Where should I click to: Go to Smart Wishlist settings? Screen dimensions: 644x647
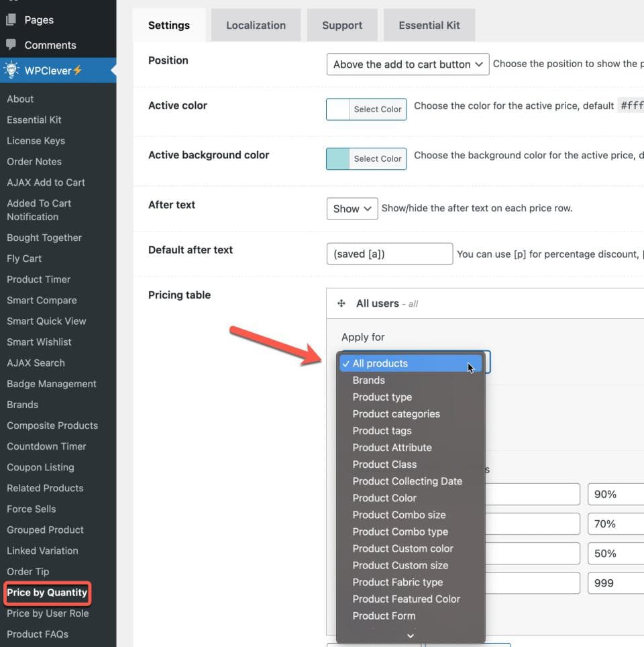click(x=39, y=342)
